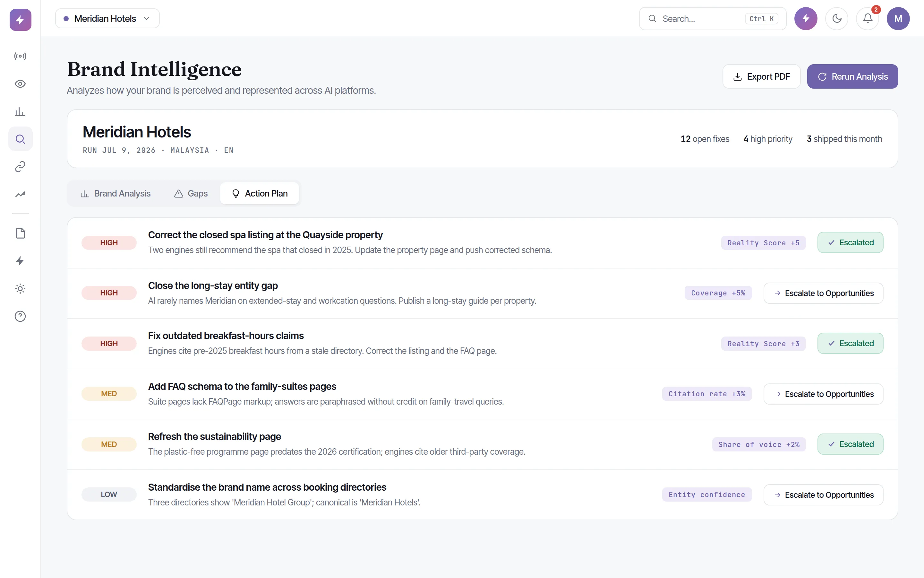This screenshot has width=924, height=578.
Task: Click the Reality Score +5 tag
Action: pyautogui.click(x=763, y=243)
